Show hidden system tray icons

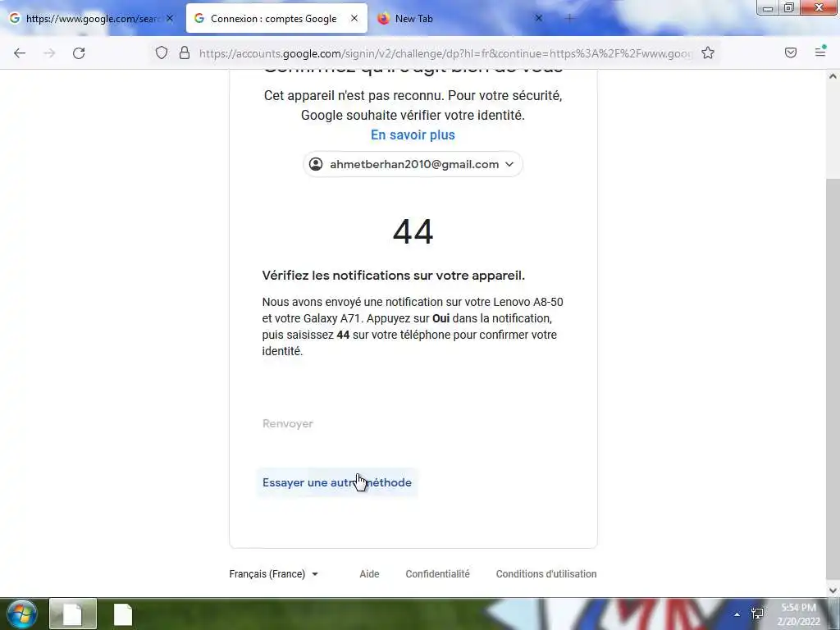tap(737, 614)
